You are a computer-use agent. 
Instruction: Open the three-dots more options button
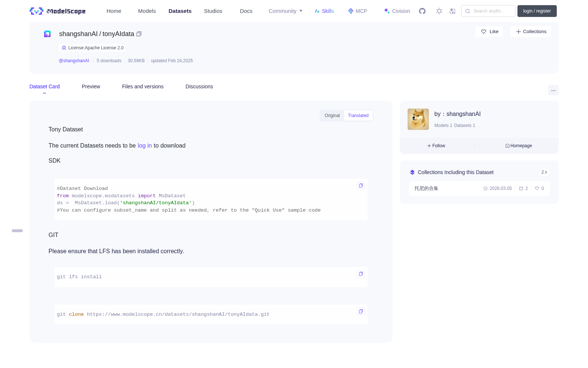coord(553,90)
